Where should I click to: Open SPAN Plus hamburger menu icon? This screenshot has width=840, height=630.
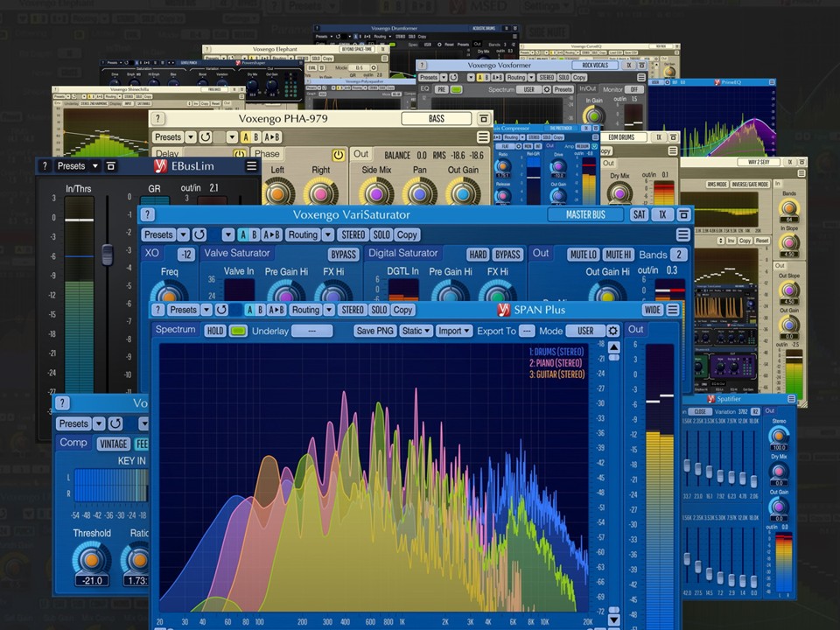coord(673,310)
